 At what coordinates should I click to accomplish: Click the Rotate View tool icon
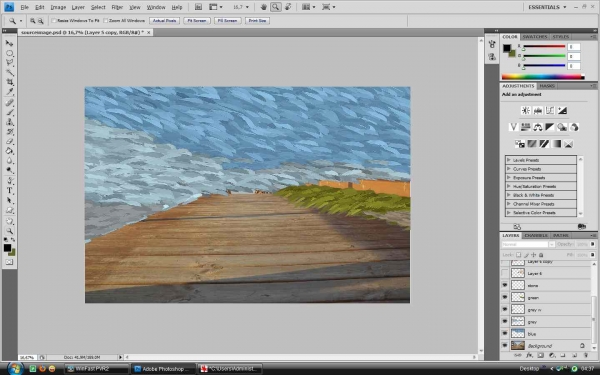coord(288,7)
